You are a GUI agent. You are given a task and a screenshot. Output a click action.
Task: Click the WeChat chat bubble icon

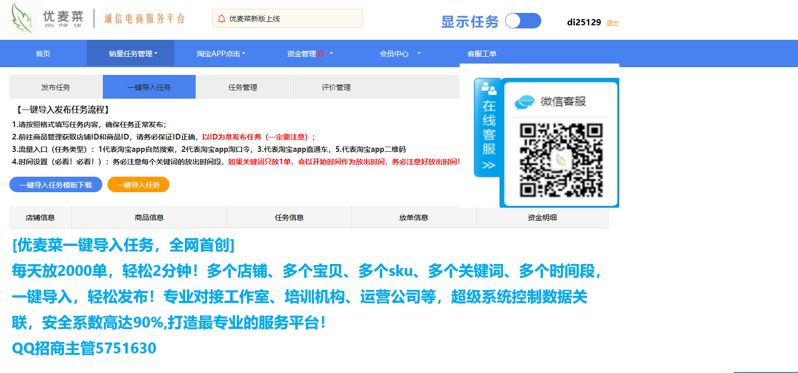coord(524,102)
